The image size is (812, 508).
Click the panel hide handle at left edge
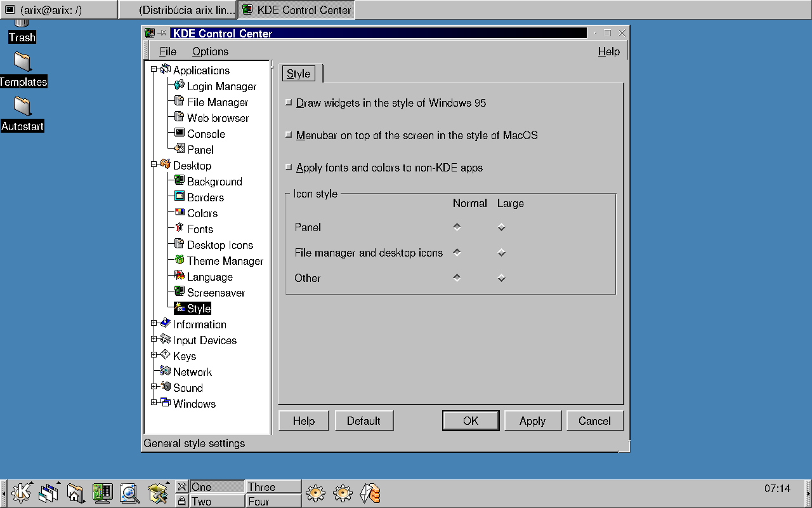(3, 493)
